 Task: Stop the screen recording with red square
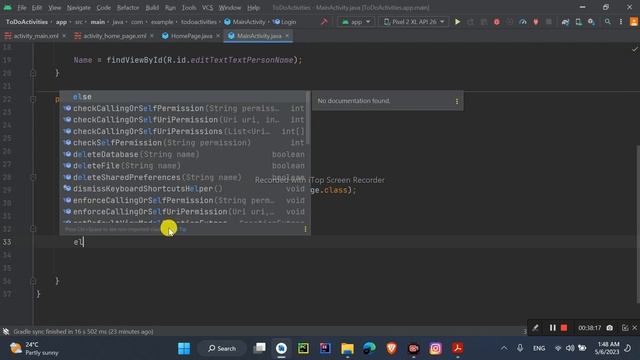point(564,328)
